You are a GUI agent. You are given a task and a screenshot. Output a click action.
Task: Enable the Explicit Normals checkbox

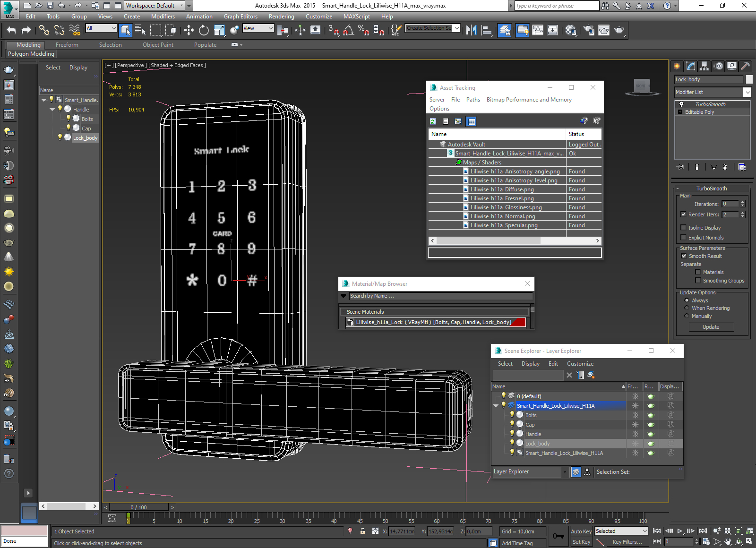tap(683, 238)
